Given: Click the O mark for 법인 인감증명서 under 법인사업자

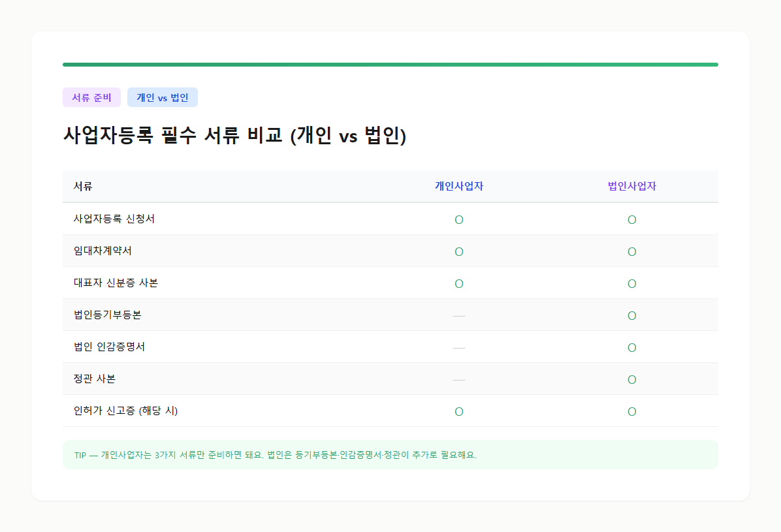Looking at the screenshot, I should 631,347.
